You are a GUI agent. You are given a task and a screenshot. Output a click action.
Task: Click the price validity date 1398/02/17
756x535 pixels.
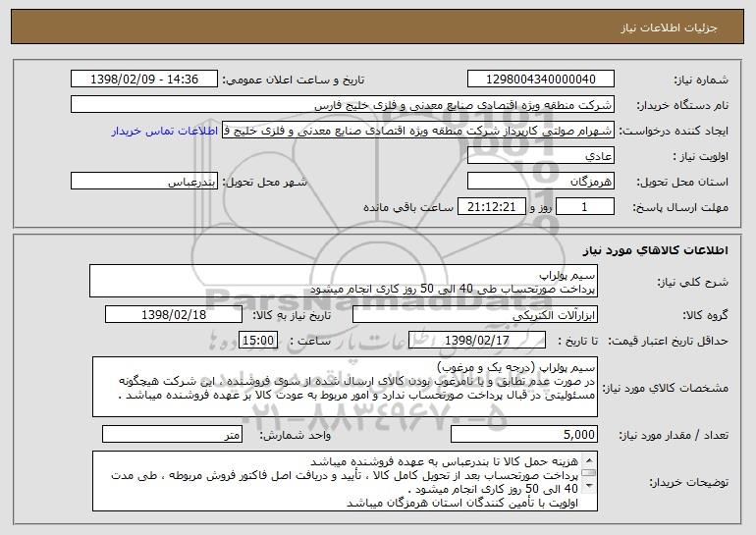coord(477,341)
